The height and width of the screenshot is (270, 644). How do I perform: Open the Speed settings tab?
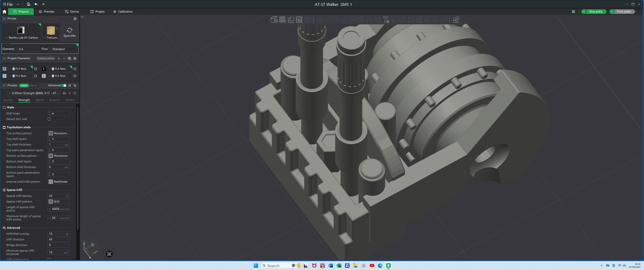[40, 100]
